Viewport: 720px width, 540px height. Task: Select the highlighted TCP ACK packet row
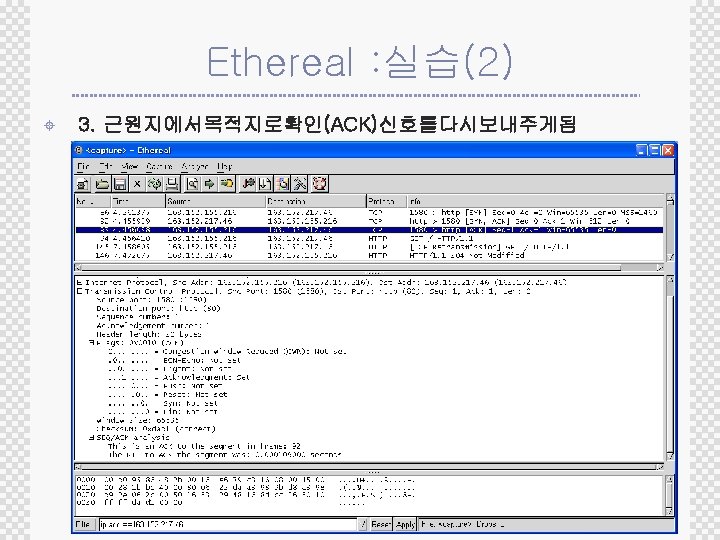(x=369, y=230)
